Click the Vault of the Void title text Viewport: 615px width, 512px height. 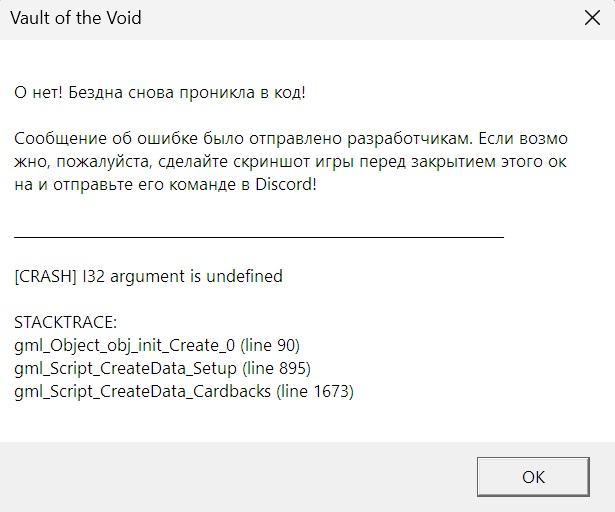(x=75, y=19)
